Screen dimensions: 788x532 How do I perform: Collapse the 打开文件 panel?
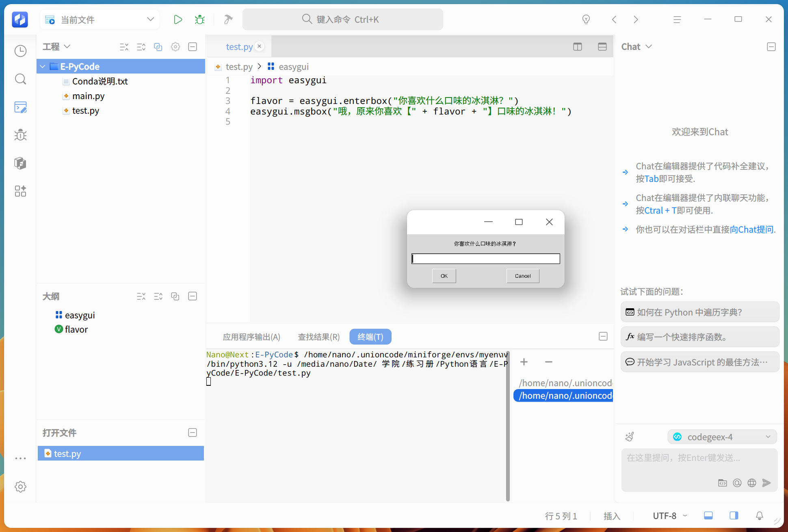[x=193, y=433]
